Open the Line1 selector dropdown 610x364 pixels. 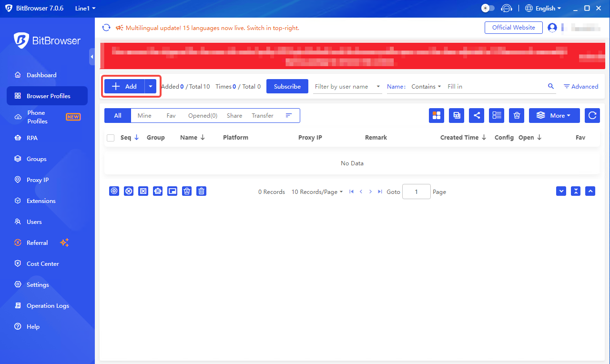pos(85,8)
